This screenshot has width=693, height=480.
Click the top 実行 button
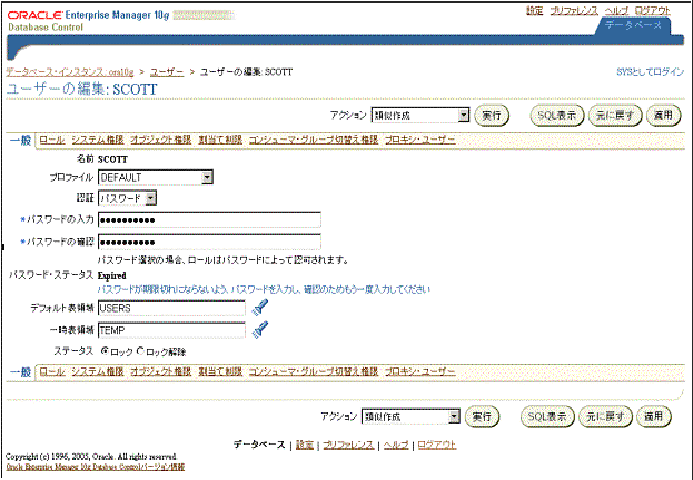[491, 116]
